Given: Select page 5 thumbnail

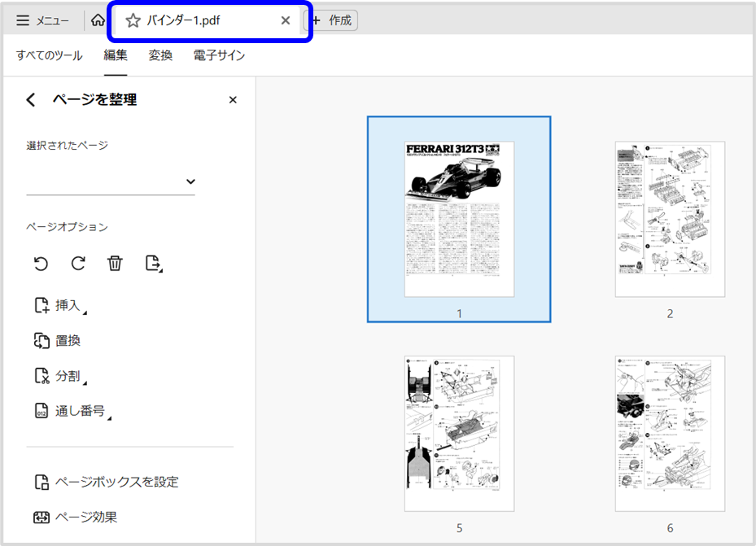Looking at the screenshot, I should click(x=459, y=434).
